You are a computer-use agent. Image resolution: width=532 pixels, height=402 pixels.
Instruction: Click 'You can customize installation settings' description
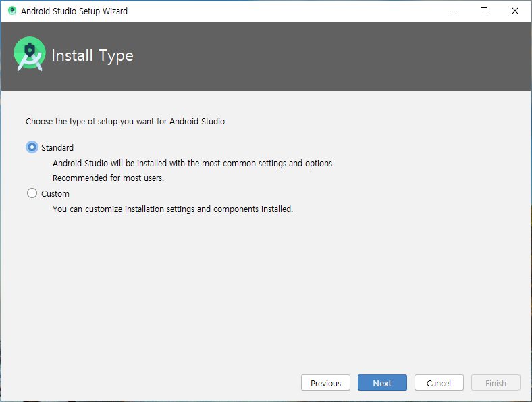173,209
